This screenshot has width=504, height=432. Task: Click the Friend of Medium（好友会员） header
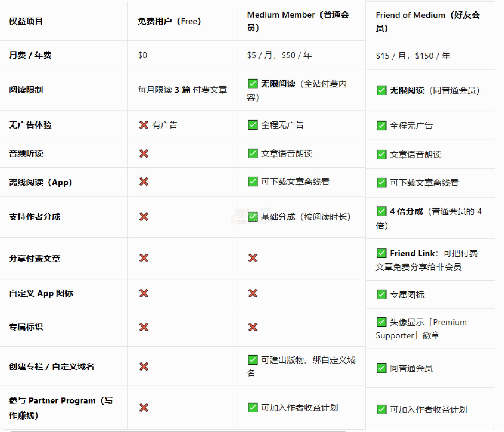(428, 21)
